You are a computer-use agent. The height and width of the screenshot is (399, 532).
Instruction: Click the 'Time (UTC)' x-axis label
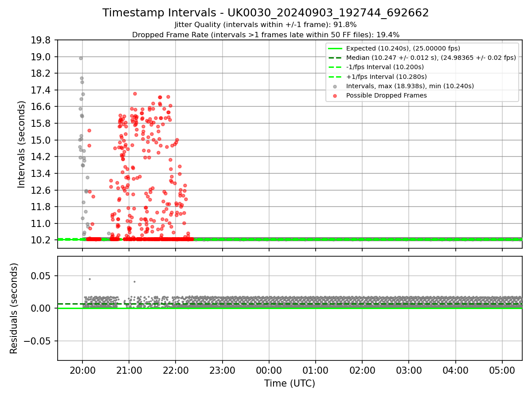click(289, 383)
